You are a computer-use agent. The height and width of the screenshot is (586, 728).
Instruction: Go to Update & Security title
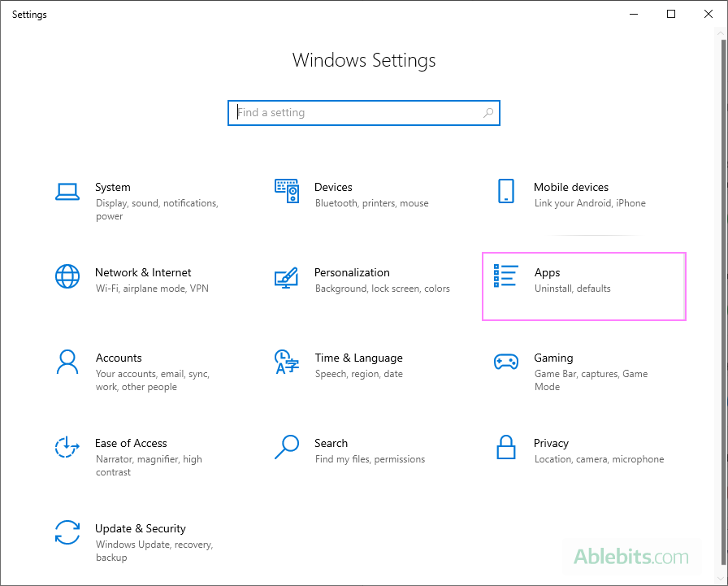tap(141, 529)
